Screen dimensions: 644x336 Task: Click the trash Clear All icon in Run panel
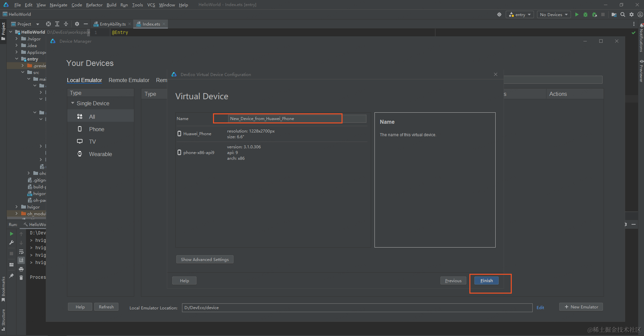21,277
